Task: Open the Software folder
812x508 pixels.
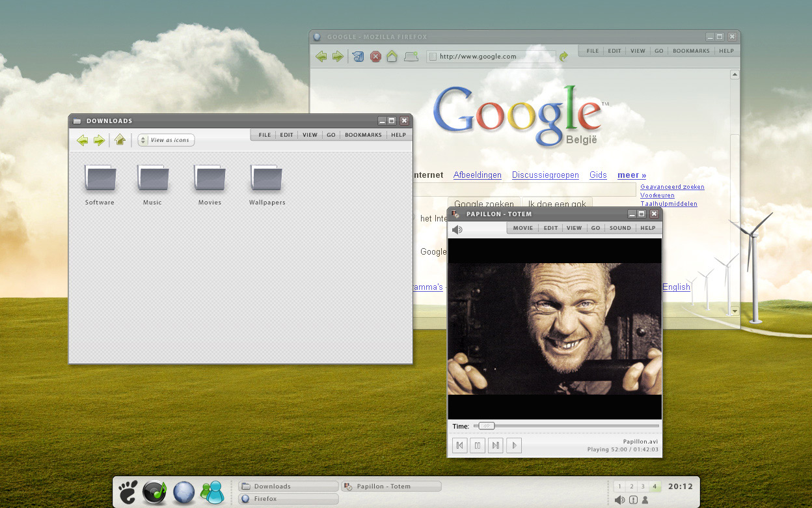Action: click(100, 184)
